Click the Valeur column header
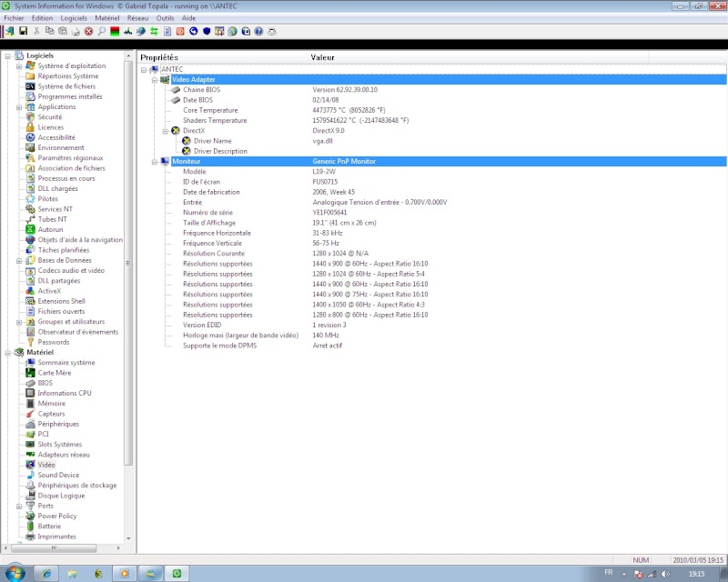 (479, 57)
